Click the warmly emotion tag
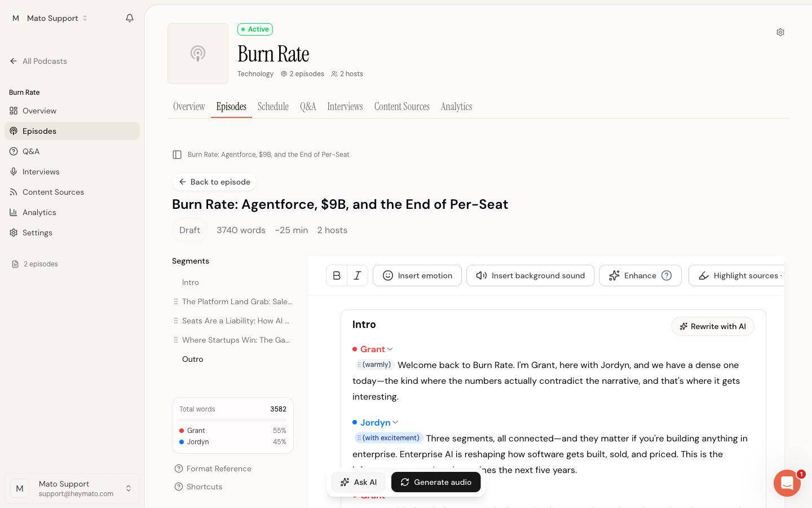Screen dimensions: 812x508 click(374, 365)
